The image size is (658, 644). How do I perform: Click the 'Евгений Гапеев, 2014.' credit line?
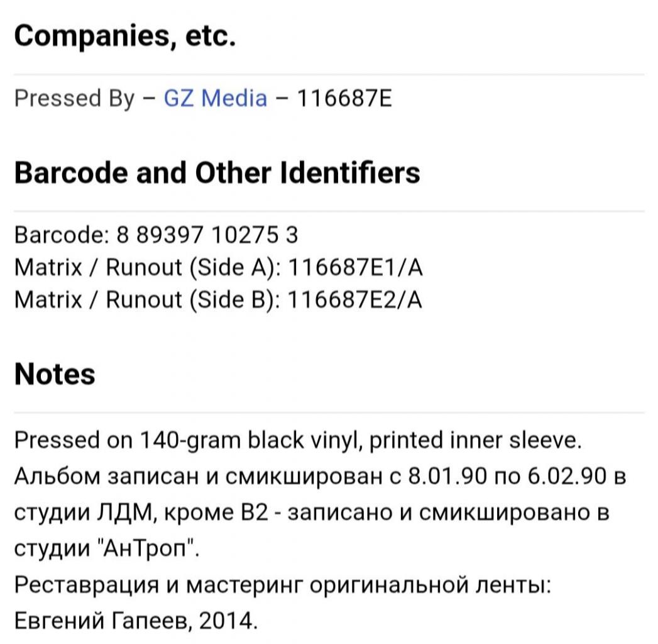pyautogui.click(x=136, y=621)
